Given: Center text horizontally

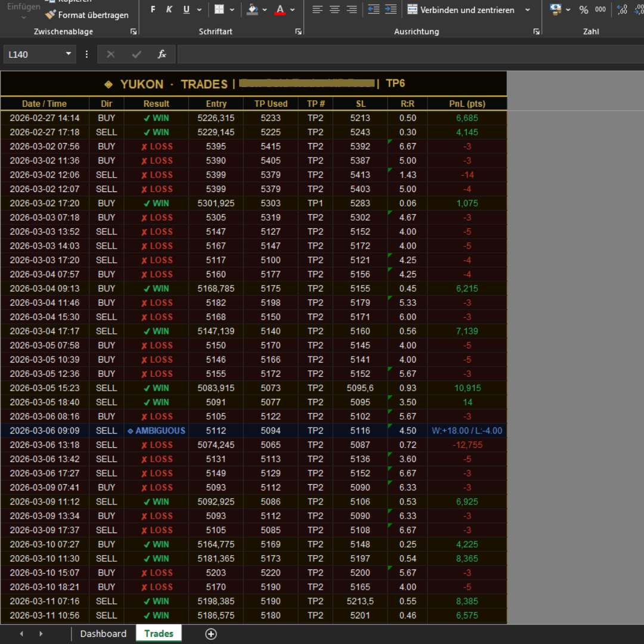Looking at the screenshot, I should (x=335, y=10).
